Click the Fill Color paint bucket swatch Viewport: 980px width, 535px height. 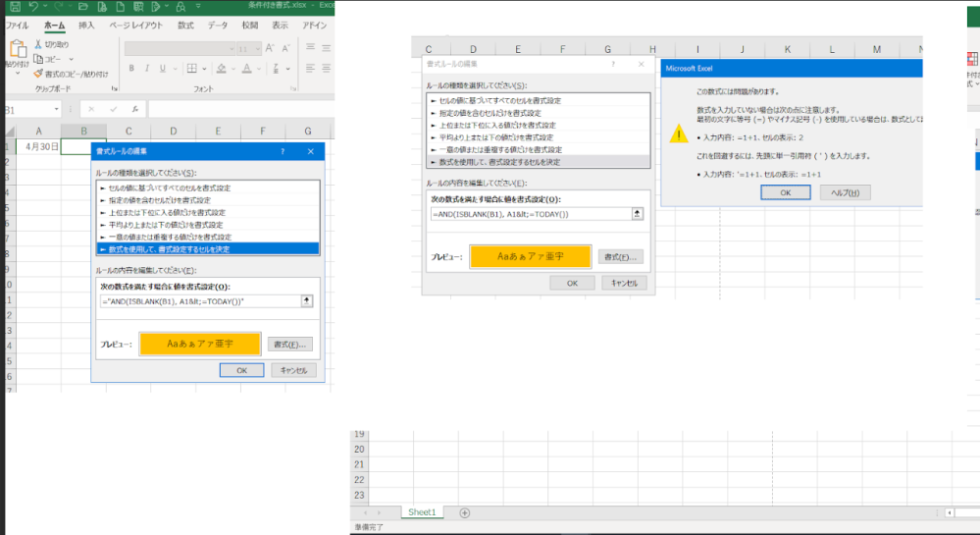tap(222, 69)
